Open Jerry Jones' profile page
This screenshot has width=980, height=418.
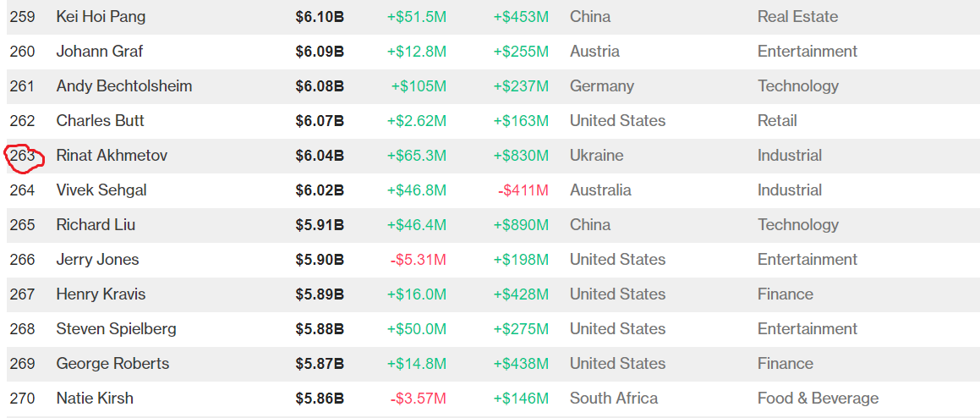97,260
